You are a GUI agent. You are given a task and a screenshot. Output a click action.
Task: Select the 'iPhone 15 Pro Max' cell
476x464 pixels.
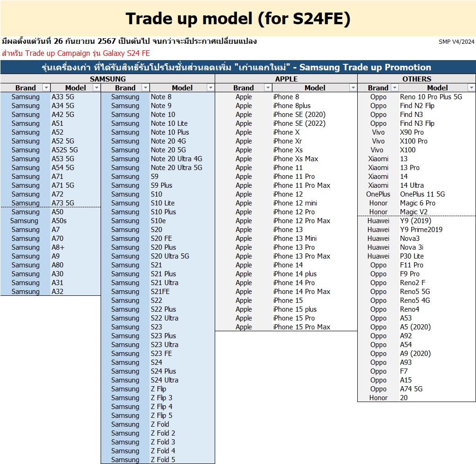pyautogui.click(x=314, y=327)
